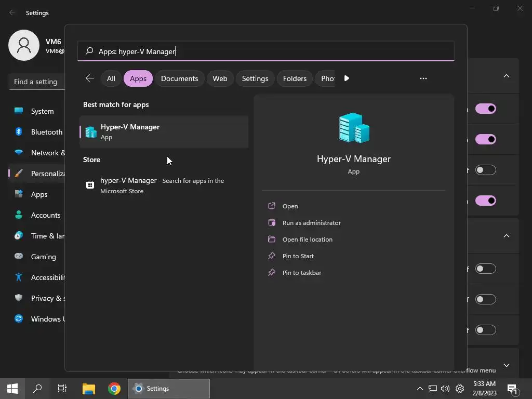The image size is (532, 399).
Task: Switch to the Settings filter tab
Action: point(255,78)
